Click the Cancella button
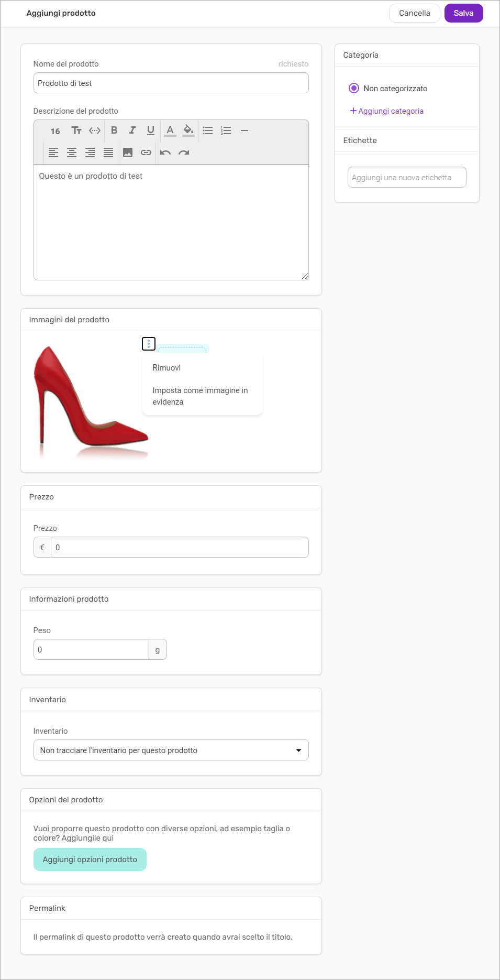This screenshot has width=500, height=980. [x=415, y=13]
